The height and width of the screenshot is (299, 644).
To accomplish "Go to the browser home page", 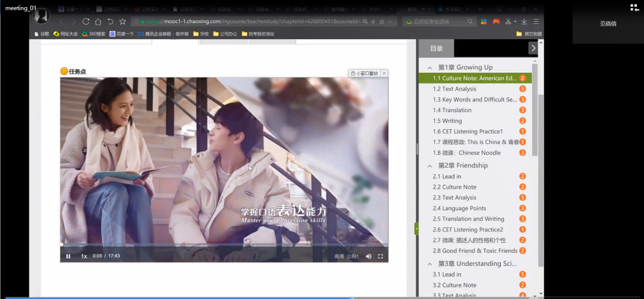I will pyautogui.click(x=98, y=21).
